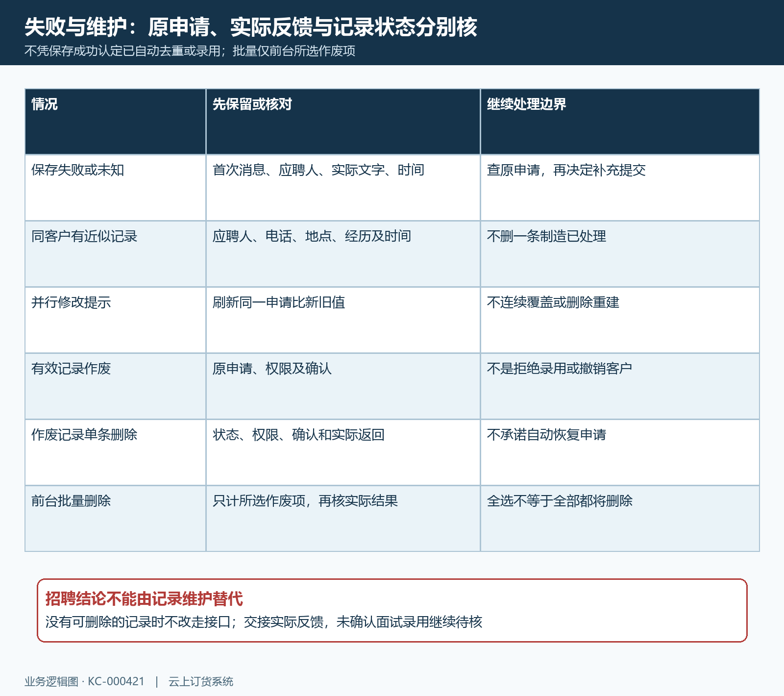The width and height of the screenshot is (784, 696).
Task: Click the footer text 业务逻辑图 · KC-000421
Action: [84, 682]
